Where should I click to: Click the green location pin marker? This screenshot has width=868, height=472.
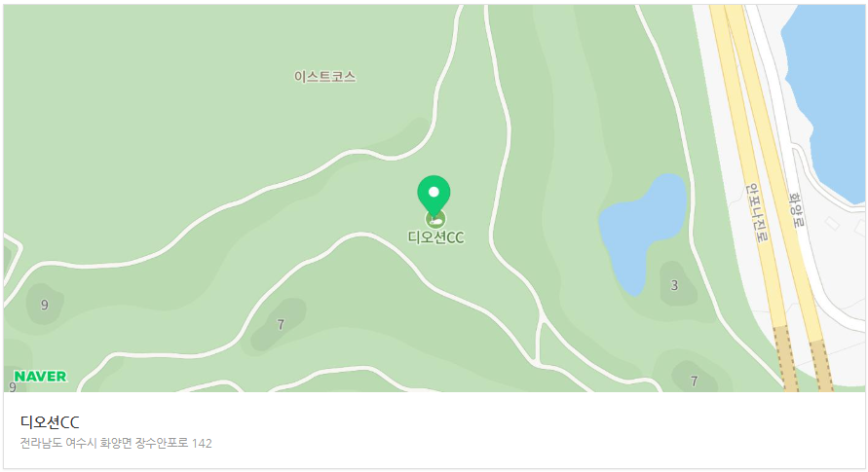click(434, 195)
